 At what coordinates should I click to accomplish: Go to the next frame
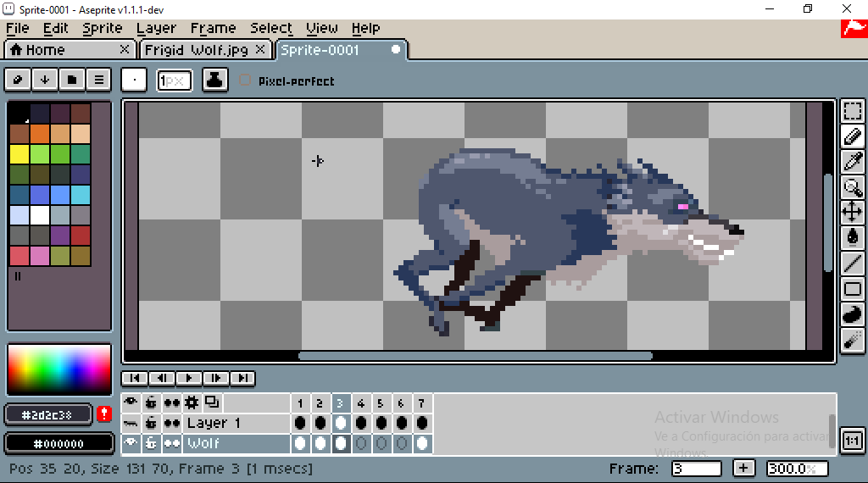216,378
